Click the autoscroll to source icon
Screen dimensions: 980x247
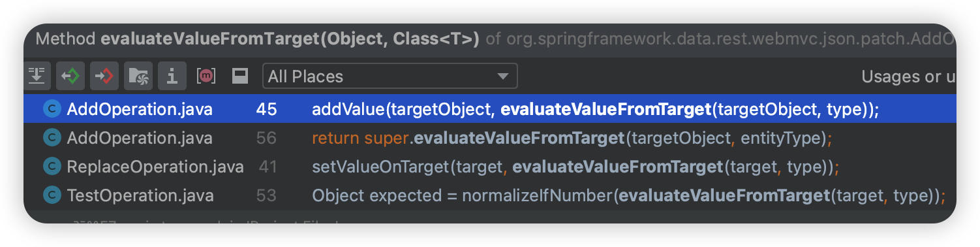[37, 76]
